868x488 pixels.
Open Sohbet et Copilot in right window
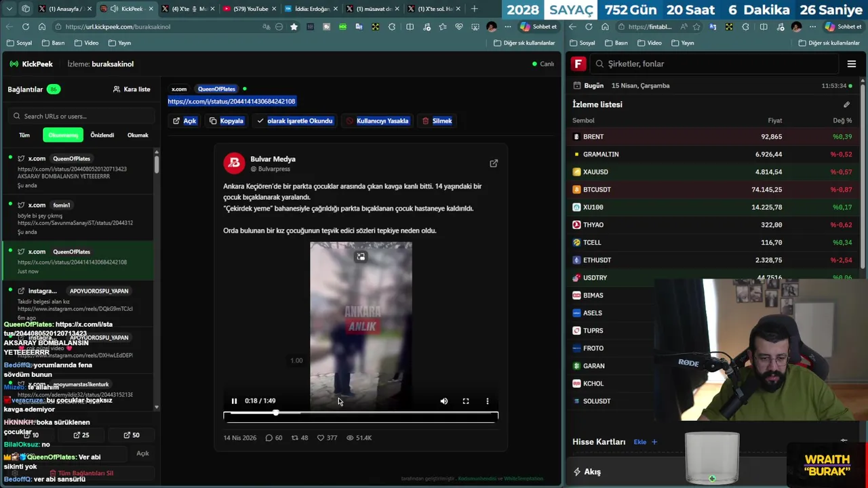pos(843,26)
